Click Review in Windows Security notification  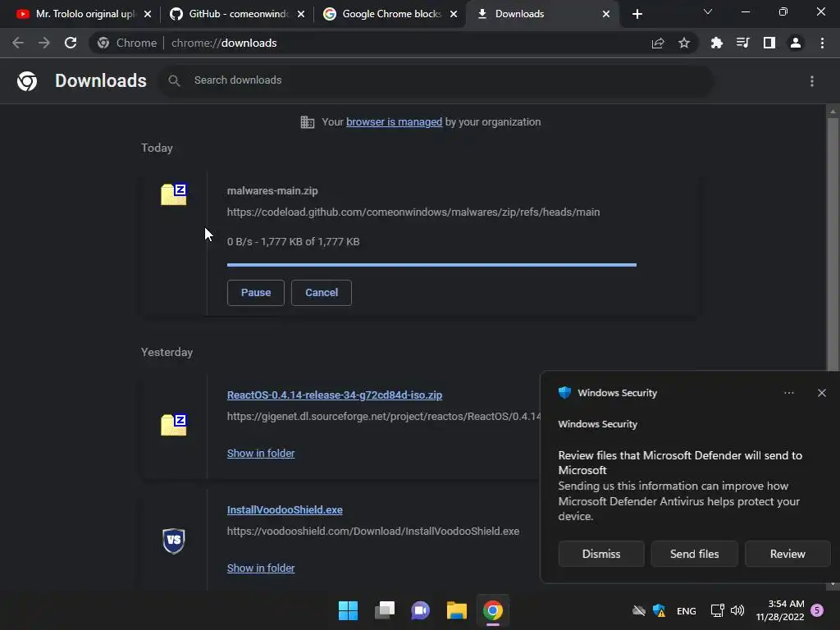[x=787, y=554]
